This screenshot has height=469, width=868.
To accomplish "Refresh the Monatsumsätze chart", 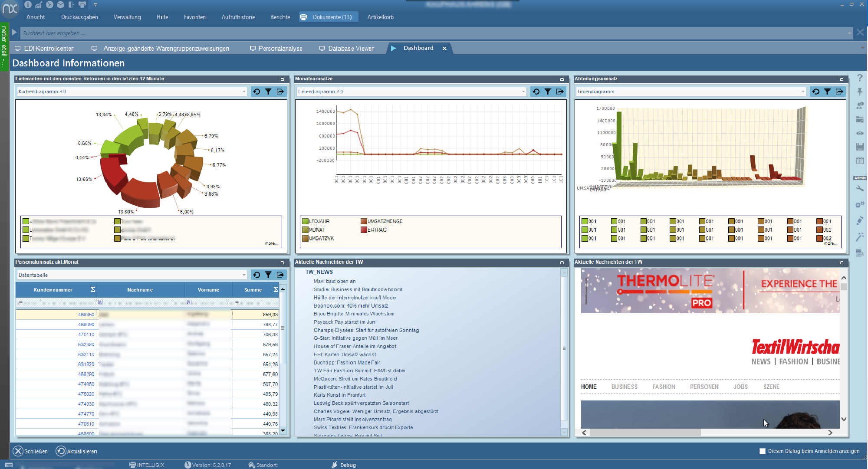I will click(x=536, y=92).
